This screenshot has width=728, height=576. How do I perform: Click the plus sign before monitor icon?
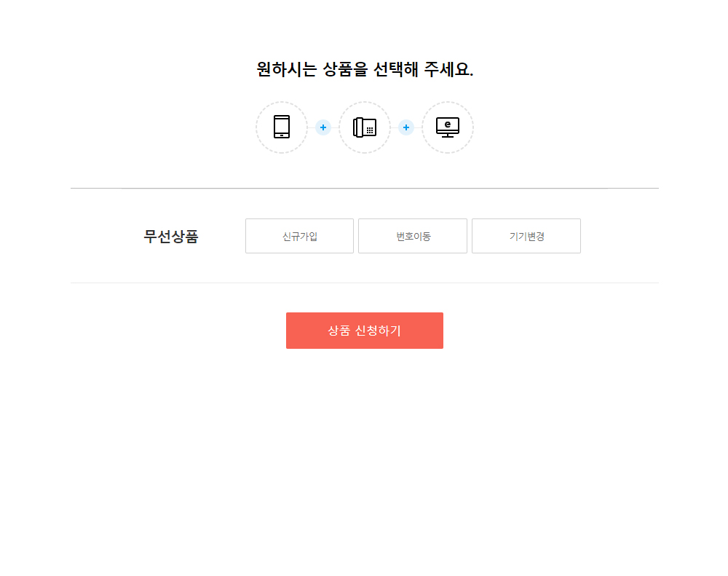pos(405,127)
